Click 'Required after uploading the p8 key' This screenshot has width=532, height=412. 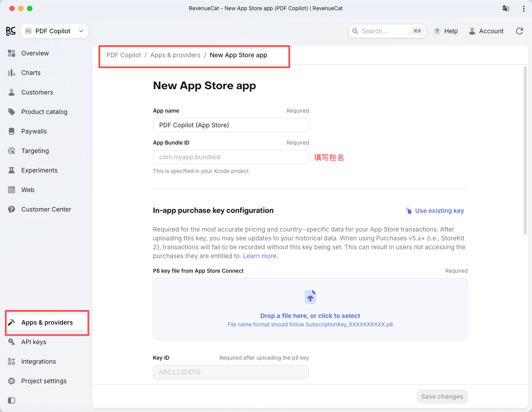[264, 358]
